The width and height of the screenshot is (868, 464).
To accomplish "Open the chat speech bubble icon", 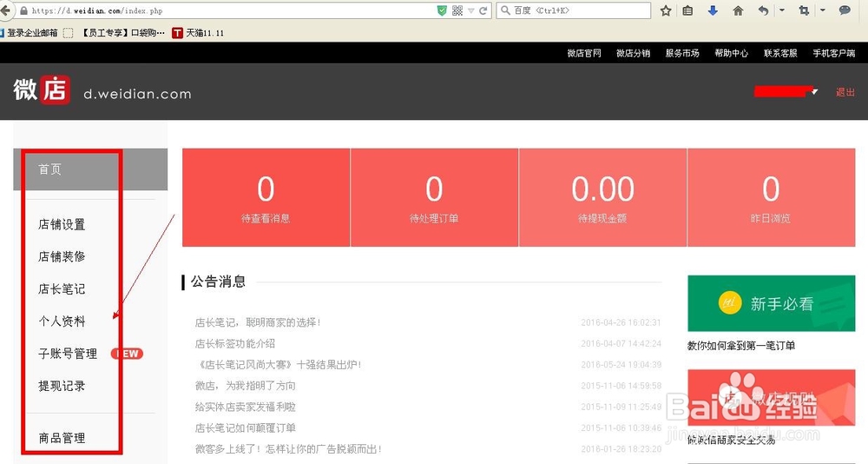I will click(x=845, y=10).
